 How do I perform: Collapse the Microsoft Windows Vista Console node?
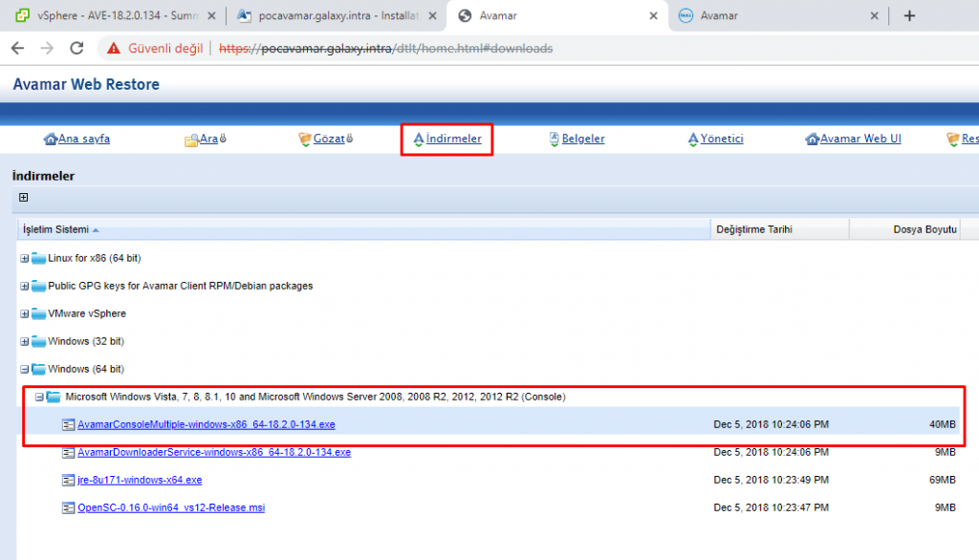(x=39, y=397)
